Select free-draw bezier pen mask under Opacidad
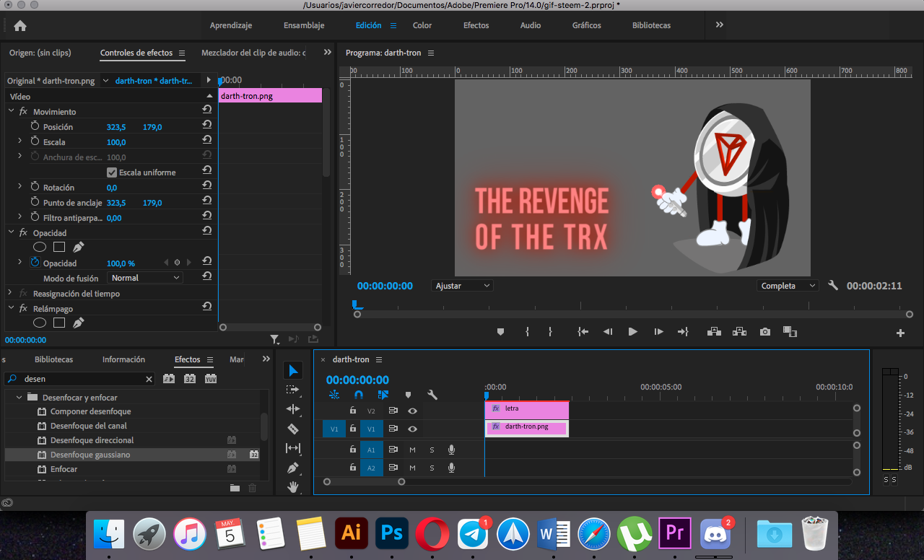 [x=78, y=247]
